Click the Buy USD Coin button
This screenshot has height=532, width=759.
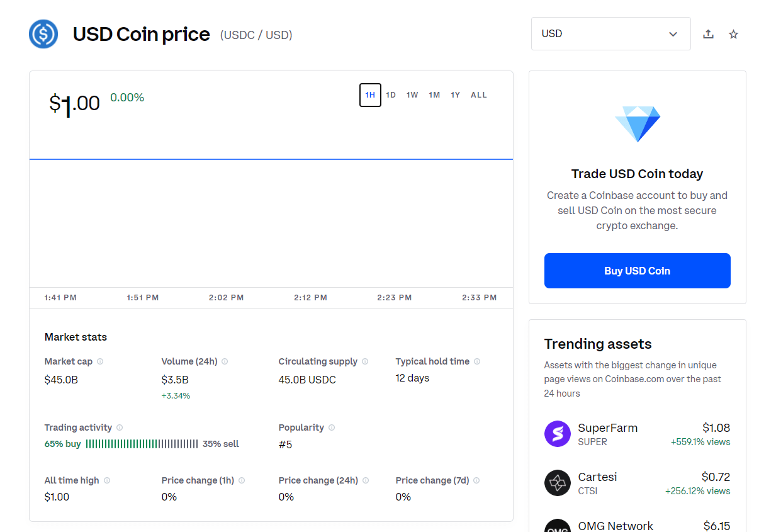[x=637, y=271]
